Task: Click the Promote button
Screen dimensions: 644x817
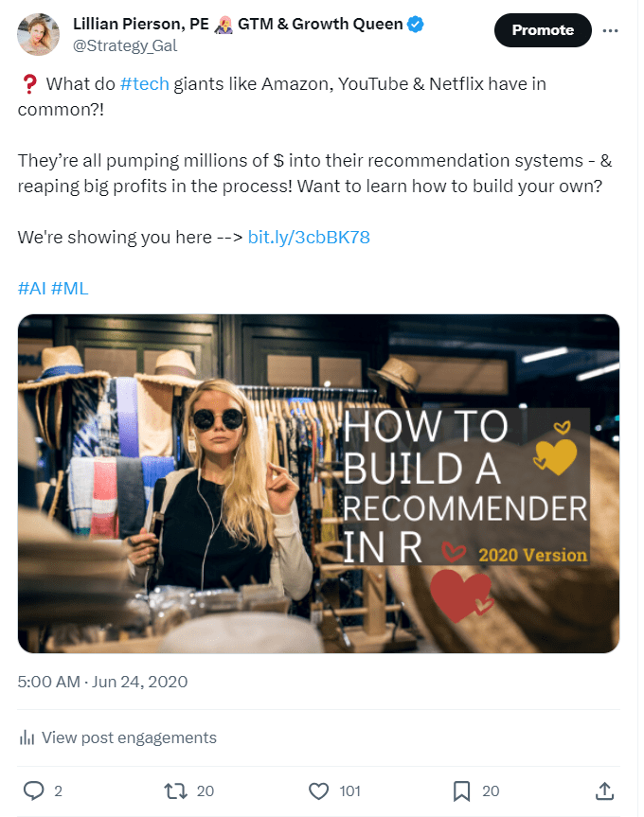Action: [543, 30]
